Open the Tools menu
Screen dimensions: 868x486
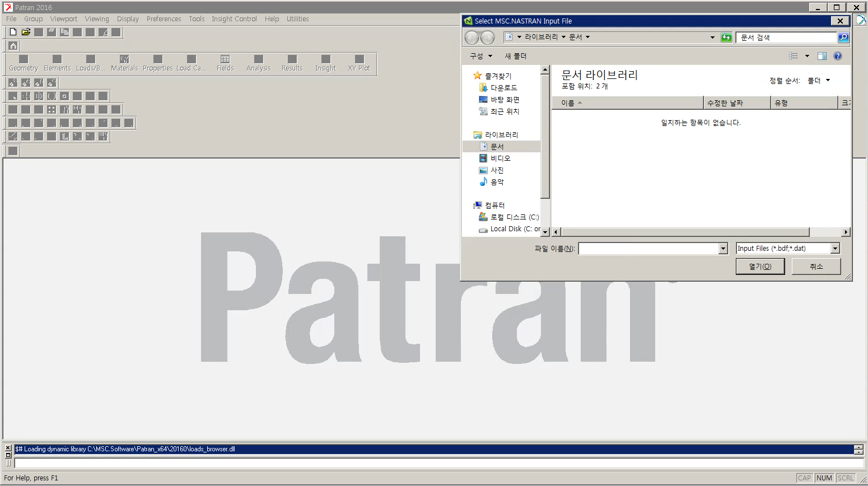tap(197, 19)
